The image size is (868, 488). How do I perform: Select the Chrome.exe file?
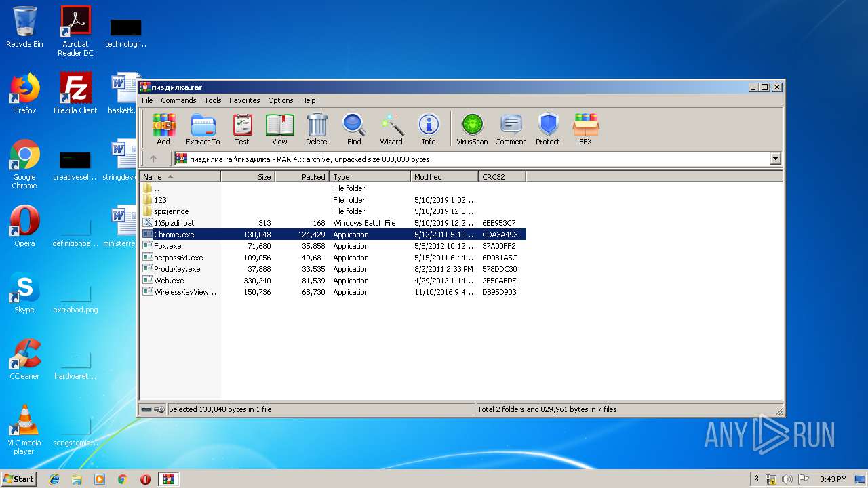(x=333, y=235)
